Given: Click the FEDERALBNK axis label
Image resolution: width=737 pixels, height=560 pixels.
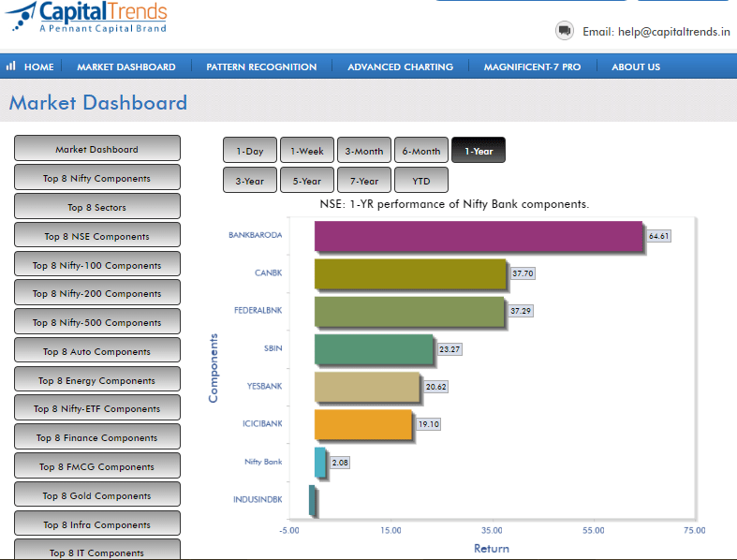Looking at the screenshot, I should pos(258,310).
